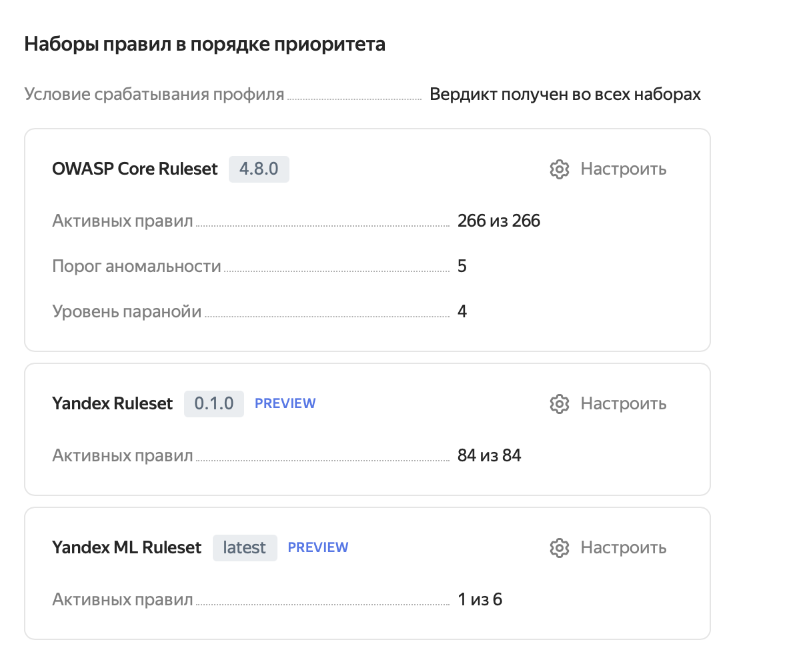
Task: Select the 0.1.0 version badge
Action: tap(213, 403)
